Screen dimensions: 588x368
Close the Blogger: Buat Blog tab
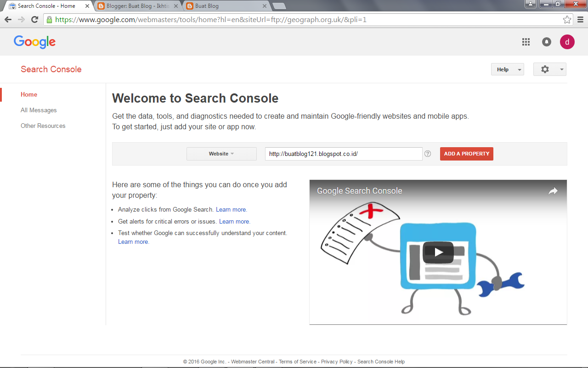point(176,6)
